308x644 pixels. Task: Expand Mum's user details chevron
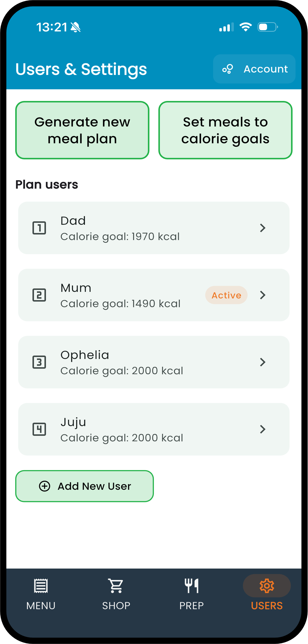(x=263, y=295)
